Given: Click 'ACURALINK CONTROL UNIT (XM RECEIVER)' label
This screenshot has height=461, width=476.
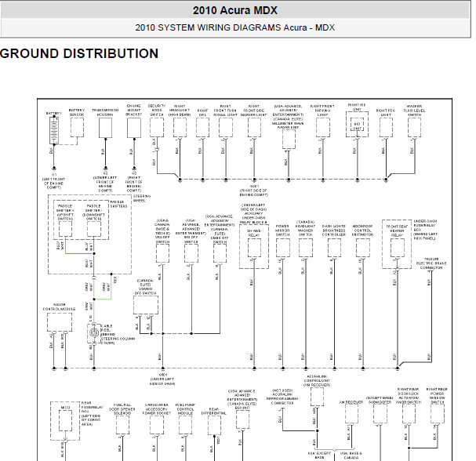Looking at the screenshot, I should click(x=317, y=380).
